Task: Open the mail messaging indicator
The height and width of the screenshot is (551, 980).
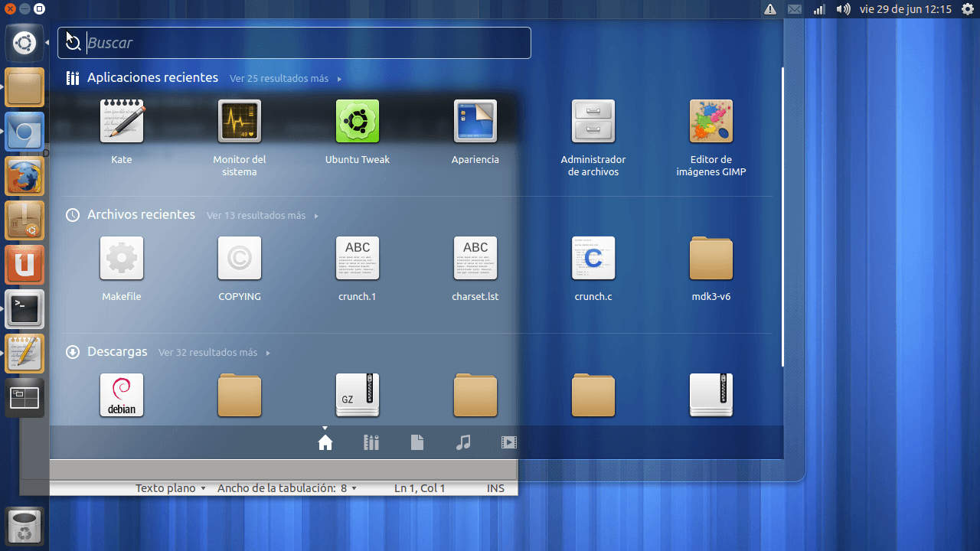Action: (795, 9)
